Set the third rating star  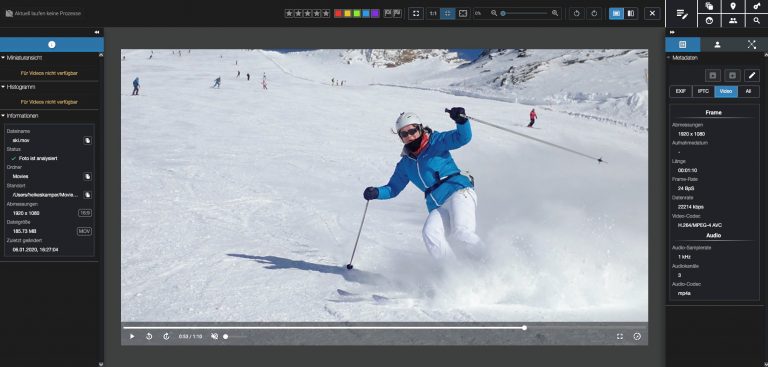tap(308, 14)
